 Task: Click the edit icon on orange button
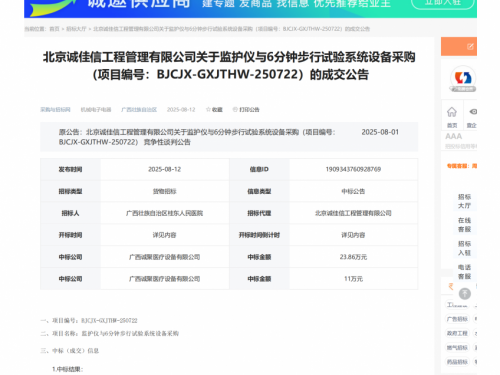470,47
